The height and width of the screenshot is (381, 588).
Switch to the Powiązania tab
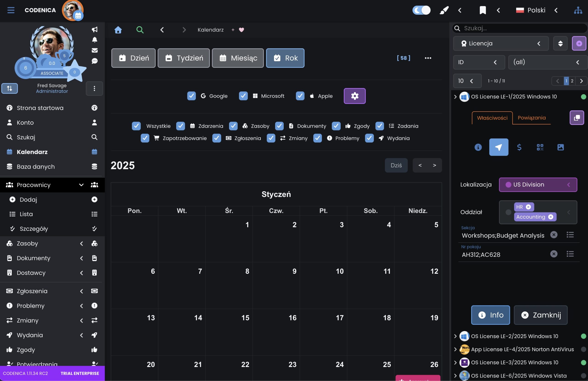pyautogui.click(x=531, y=118)
